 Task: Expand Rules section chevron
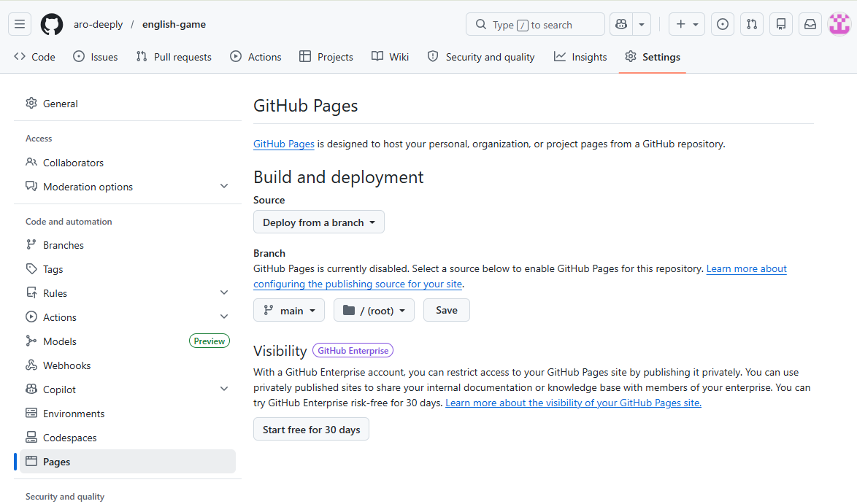[224, 292]
